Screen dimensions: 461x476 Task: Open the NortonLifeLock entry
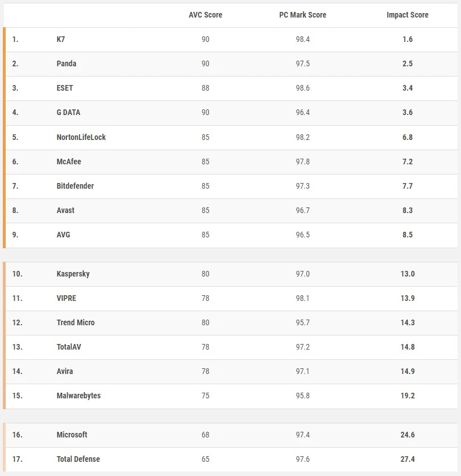tap(81, 137)
